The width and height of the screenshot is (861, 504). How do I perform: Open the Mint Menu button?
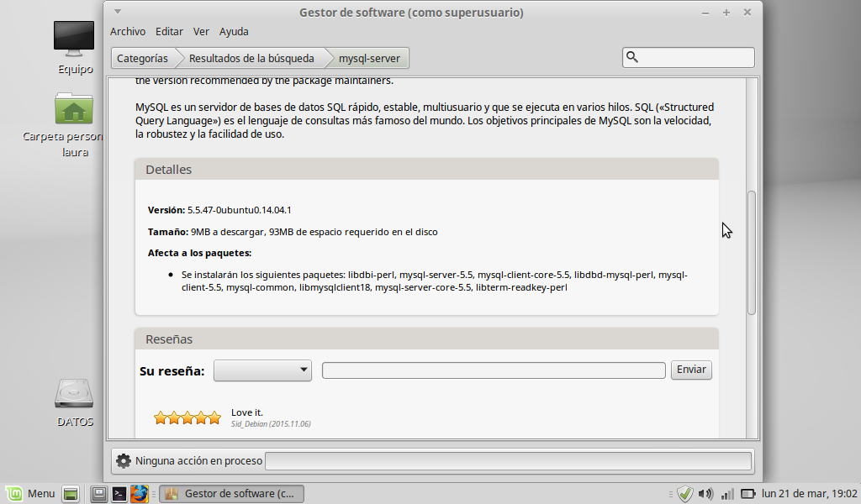(30, 494)
